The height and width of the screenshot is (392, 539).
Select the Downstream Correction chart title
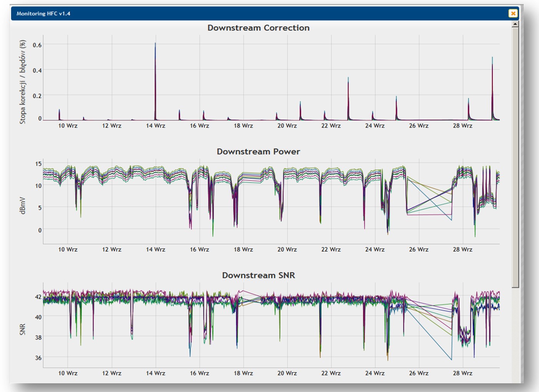258,28
